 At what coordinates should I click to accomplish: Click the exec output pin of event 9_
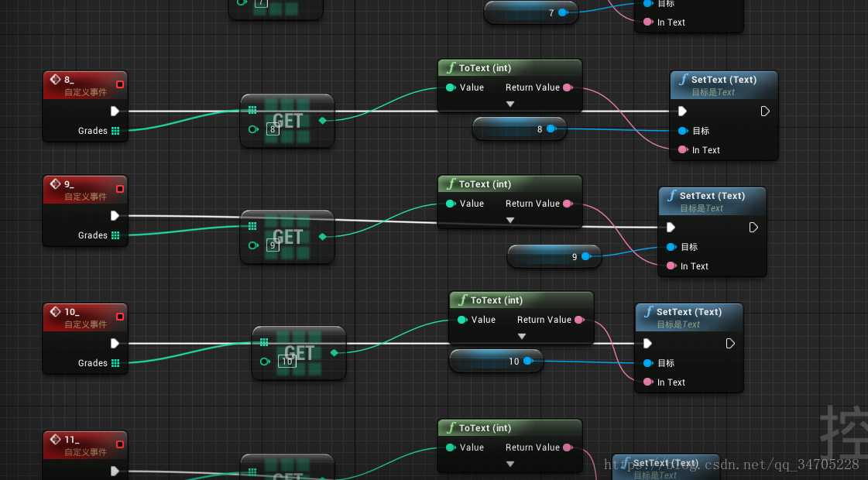[x=115, y=215]
